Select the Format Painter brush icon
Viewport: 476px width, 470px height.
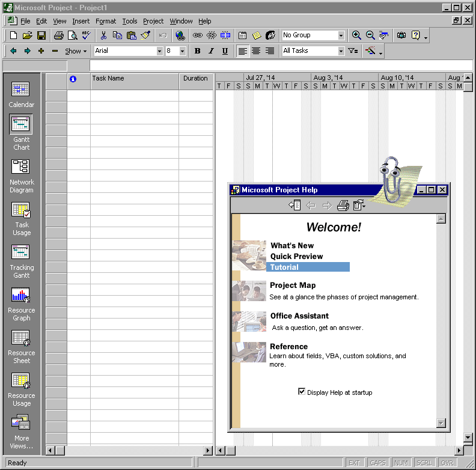click(145, 35)
